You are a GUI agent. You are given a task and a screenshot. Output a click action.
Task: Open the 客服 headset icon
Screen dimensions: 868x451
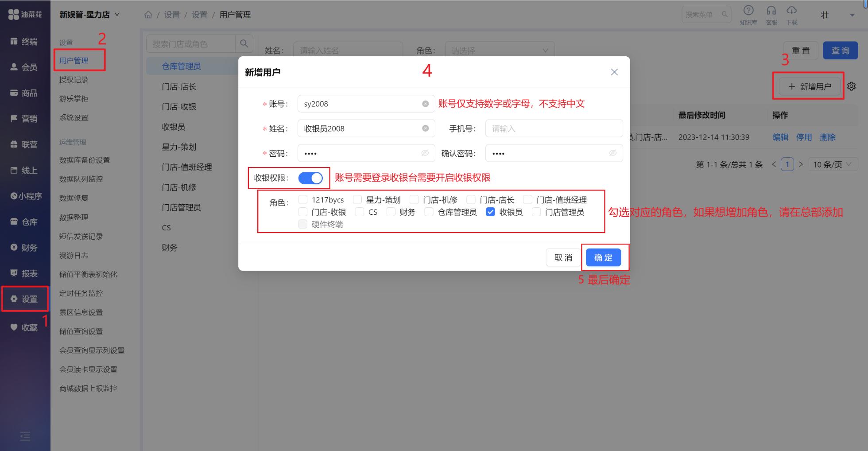[771, 15]
